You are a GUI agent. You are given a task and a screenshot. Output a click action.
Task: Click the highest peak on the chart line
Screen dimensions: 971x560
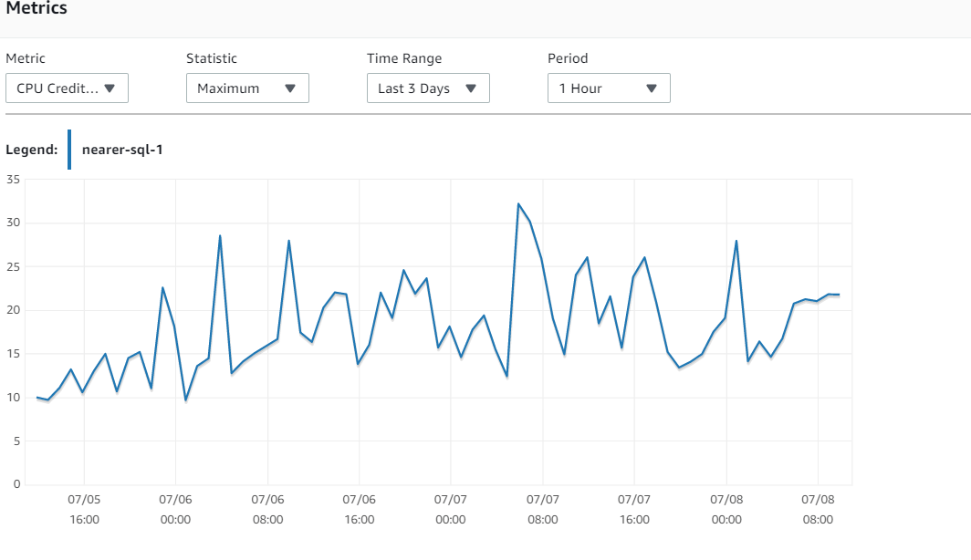(x=520, y=204)
